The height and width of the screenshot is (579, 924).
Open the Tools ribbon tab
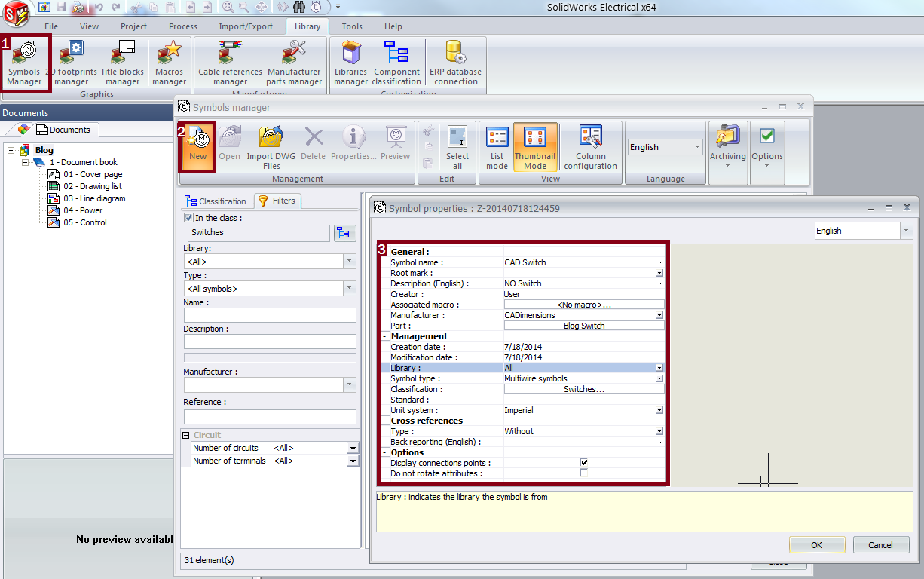352,26
